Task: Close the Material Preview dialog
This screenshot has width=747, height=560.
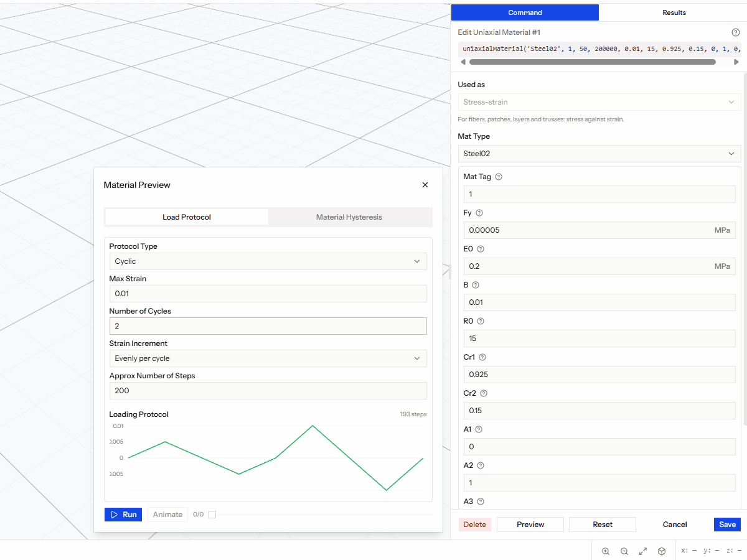Action: (425, 185)
